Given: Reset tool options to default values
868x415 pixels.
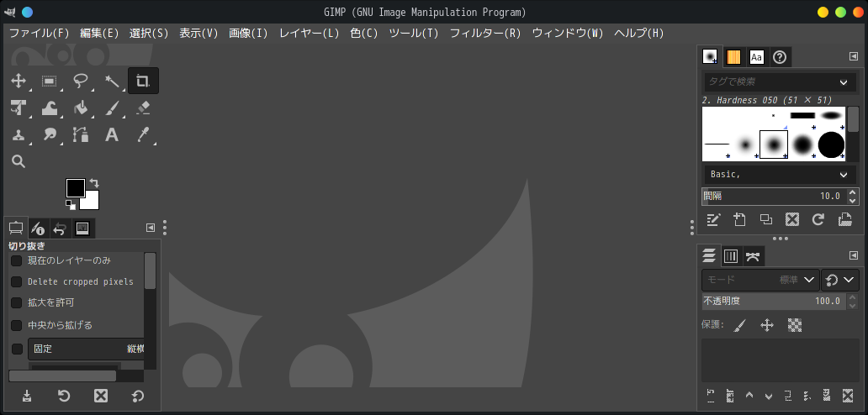Looking at the screenshot, I should (138, 396).
